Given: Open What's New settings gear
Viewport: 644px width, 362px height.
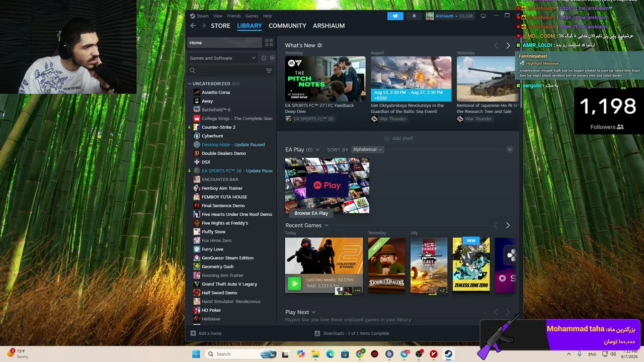Looking at the screenshot, I should tap(319, 45).
